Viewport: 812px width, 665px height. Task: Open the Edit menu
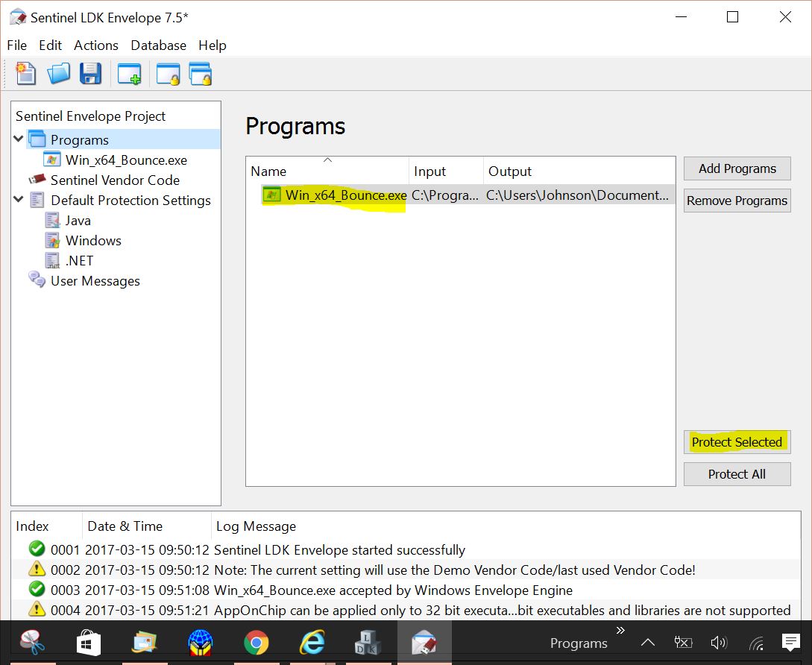pyautogui.click(x=50, y=45)
